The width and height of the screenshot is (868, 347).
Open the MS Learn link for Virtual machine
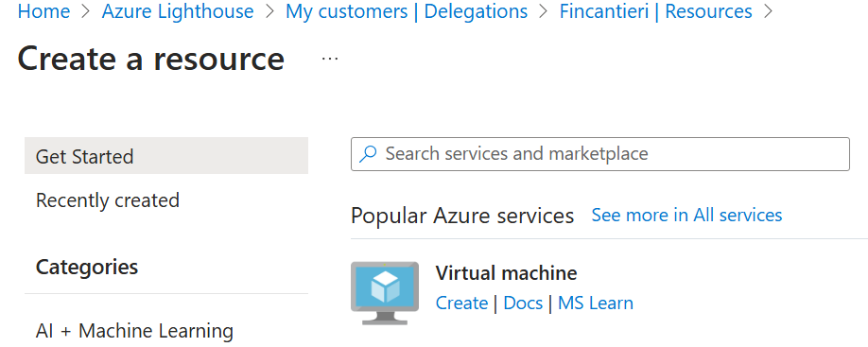point(595,304)
